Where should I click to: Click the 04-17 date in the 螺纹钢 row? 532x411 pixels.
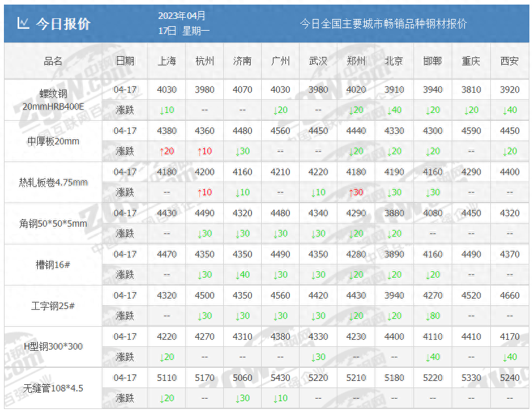[125, 90]
